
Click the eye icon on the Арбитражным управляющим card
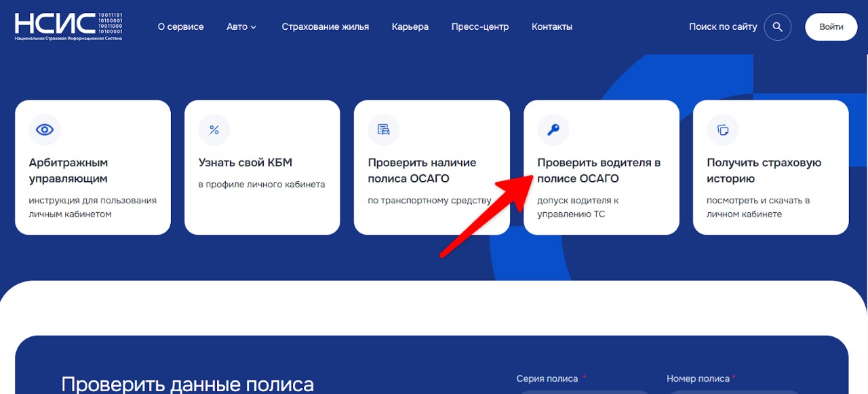[x=45, y=130]
